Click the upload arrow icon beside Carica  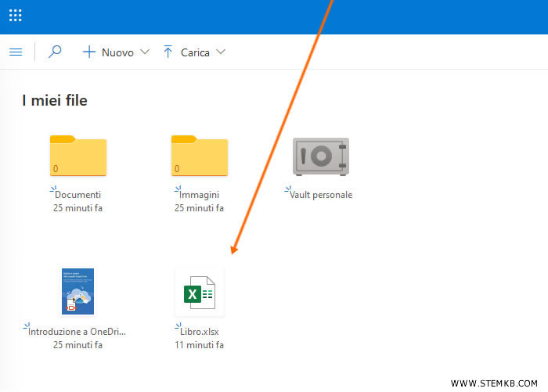point(168,52)
